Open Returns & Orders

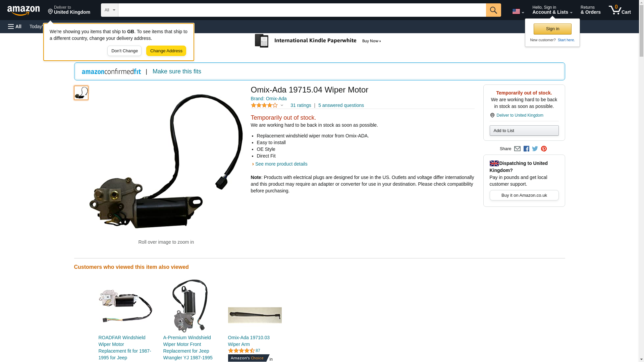[590, 10]
